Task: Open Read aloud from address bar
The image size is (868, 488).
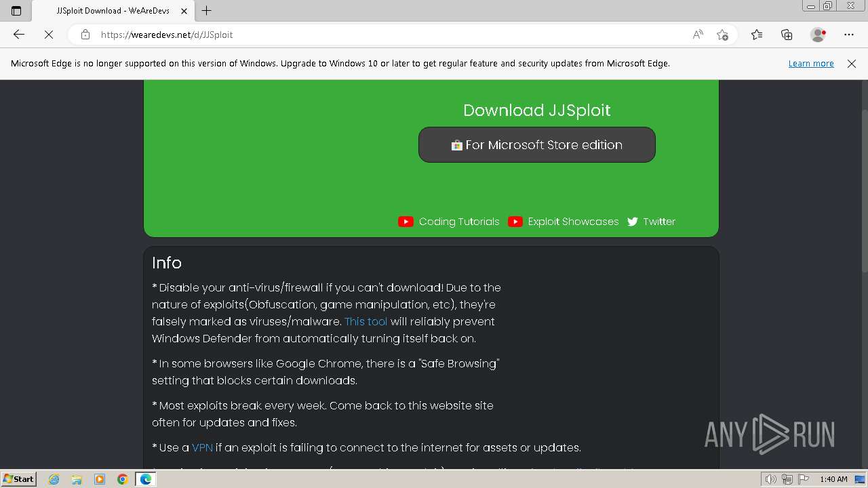Action: pos(698,35)
